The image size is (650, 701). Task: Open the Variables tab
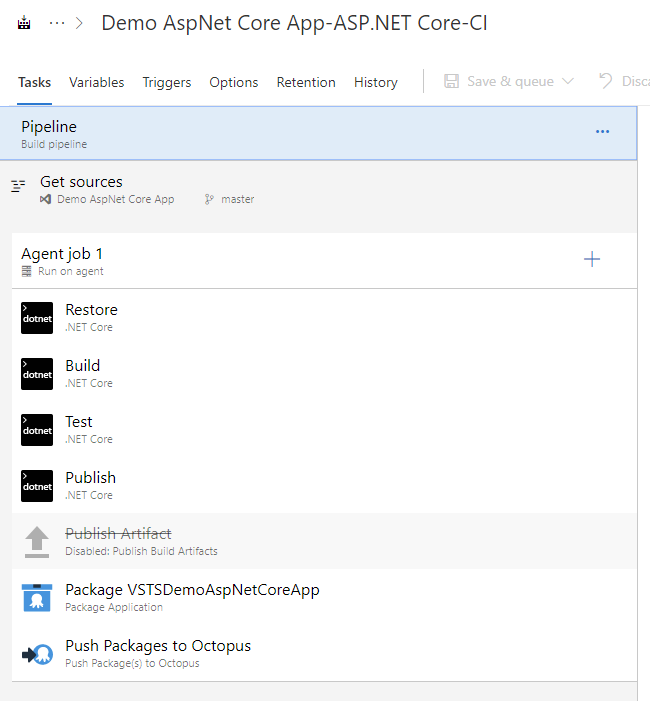pyautogui.click(x=97, y=82)
